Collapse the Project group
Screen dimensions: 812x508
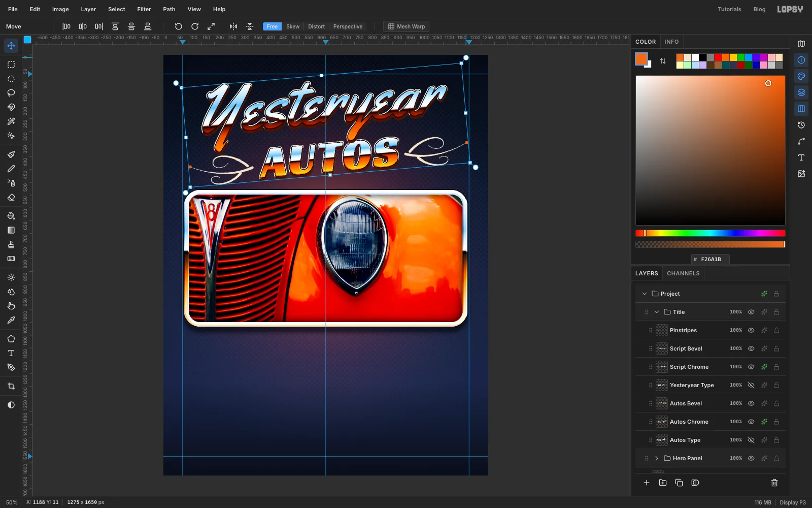tap(645, 294)
